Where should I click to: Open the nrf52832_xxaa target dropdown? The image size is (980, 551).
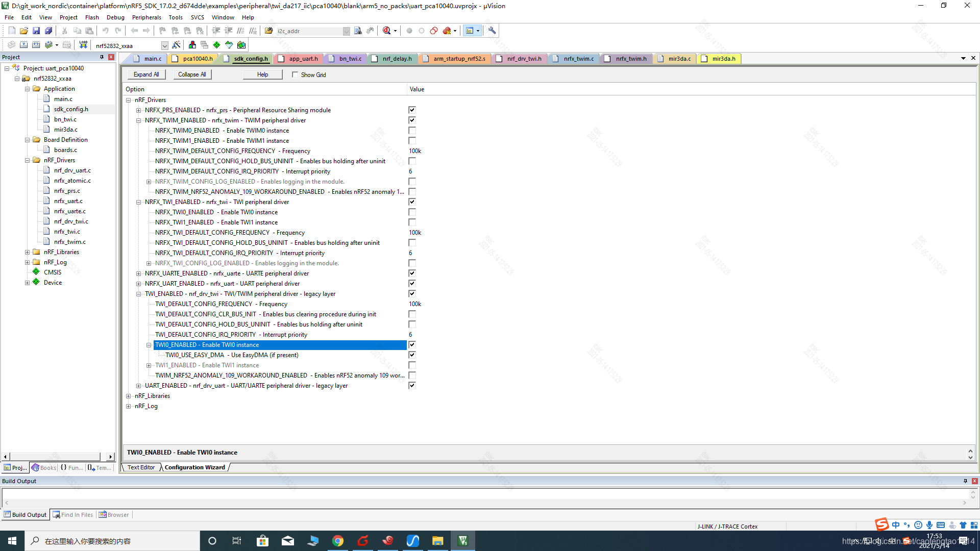click(164, 45)
